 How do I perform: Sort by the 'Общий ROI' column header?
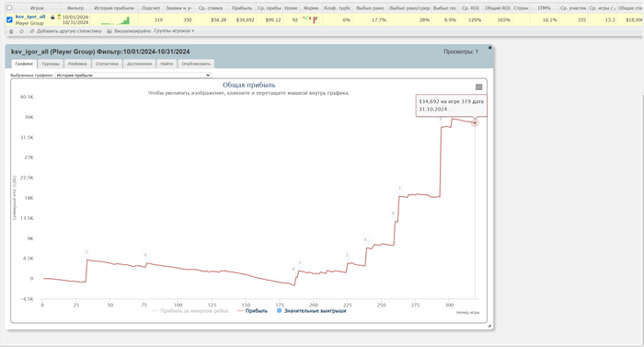pos(498,7)
